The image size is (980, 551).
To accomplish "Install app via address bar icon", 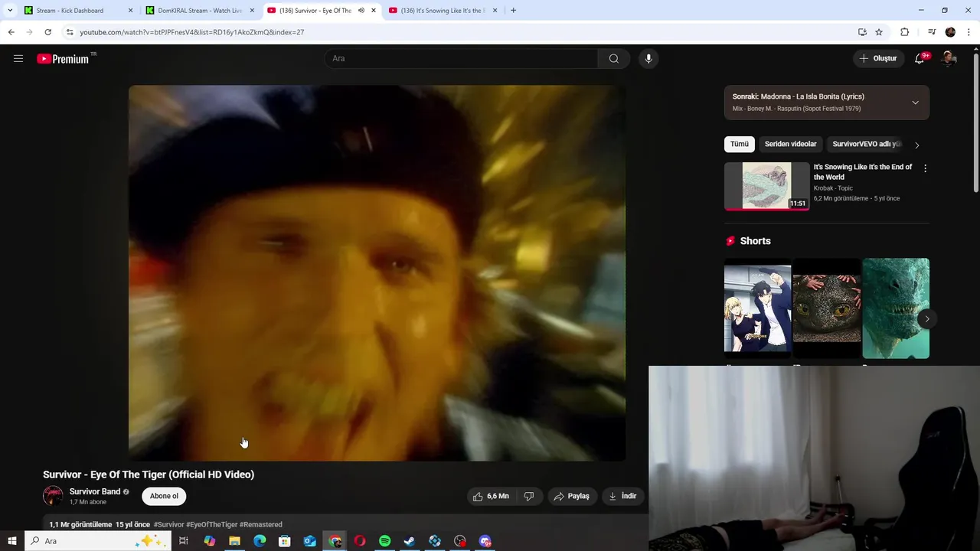I will (x=862, y=32).
